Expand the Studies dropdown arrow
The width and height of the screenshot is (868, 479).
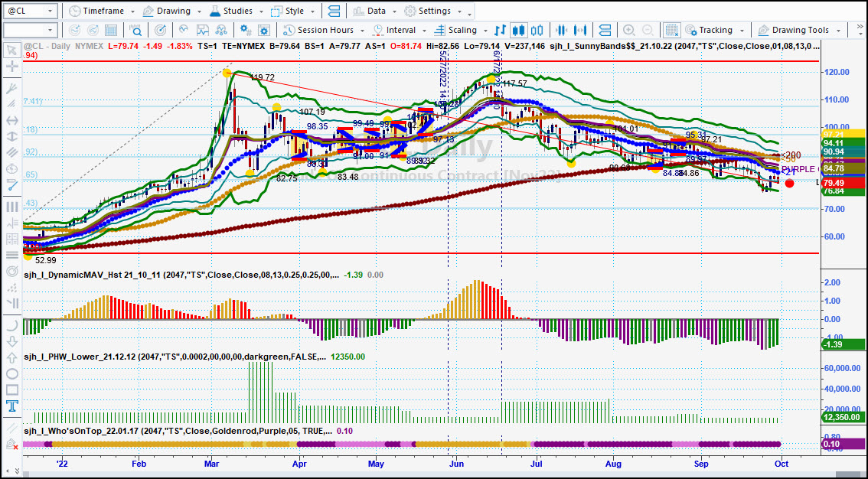263,11
